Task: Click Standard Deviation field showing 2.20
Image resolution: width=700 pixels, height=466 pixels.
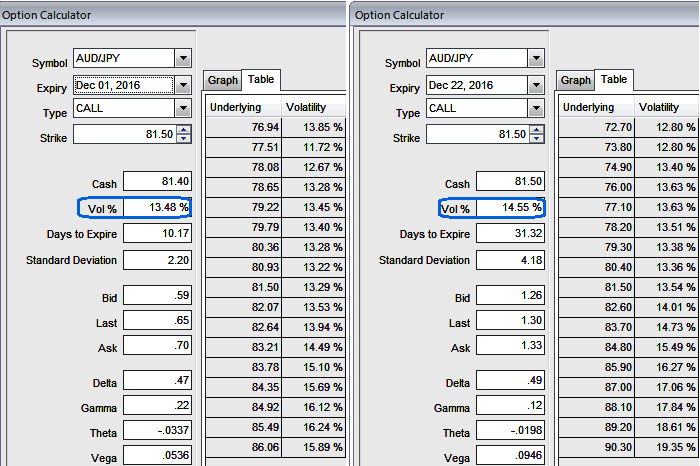Action: tap(158, 260)
